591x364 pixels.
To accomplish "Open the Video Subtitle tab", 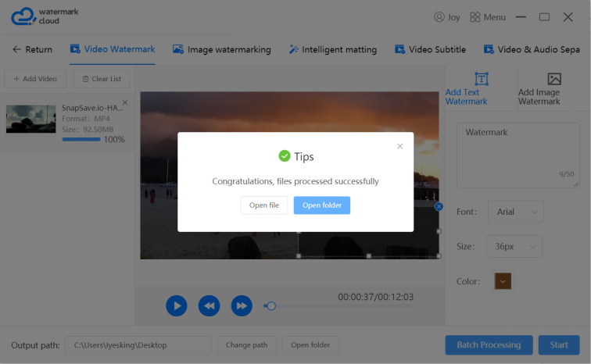I will [430, 49].
